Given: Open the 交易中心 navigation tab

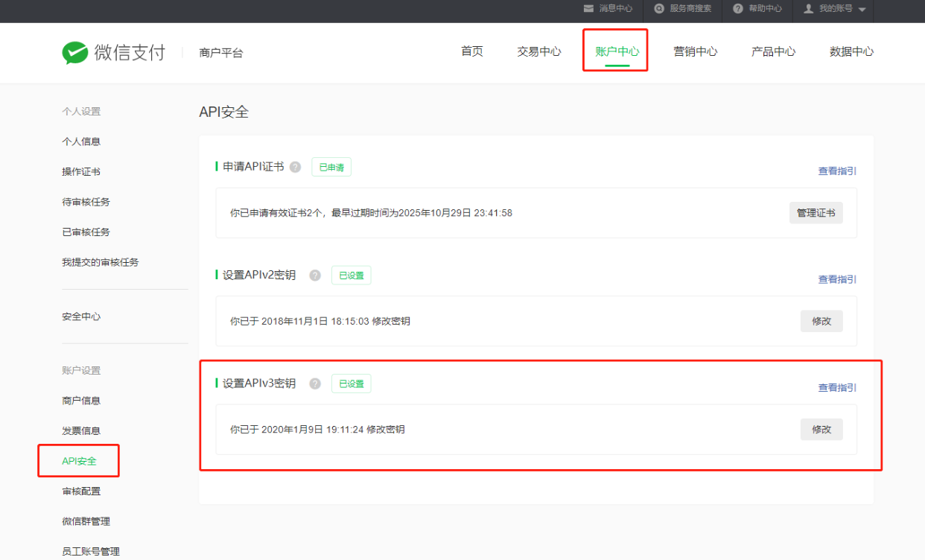Looking at the screenshot, I should pos(539,51).
